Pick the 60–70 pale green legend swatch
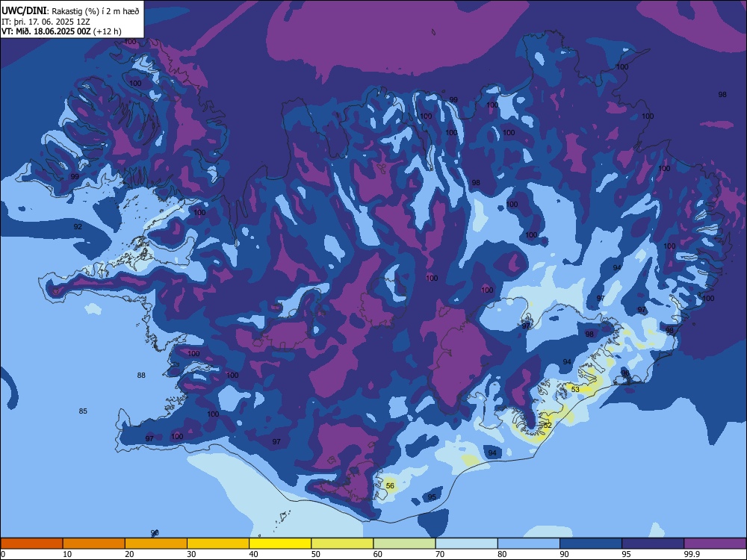The image size is (747, 560). tap(404, 544)
